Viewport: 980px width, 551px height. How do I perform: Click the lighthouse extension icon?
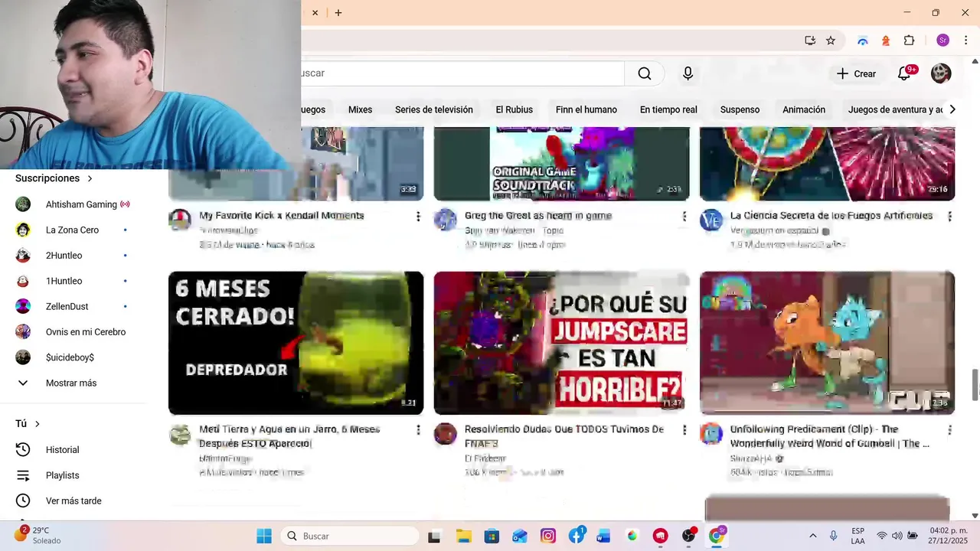(x=886, y=41)
